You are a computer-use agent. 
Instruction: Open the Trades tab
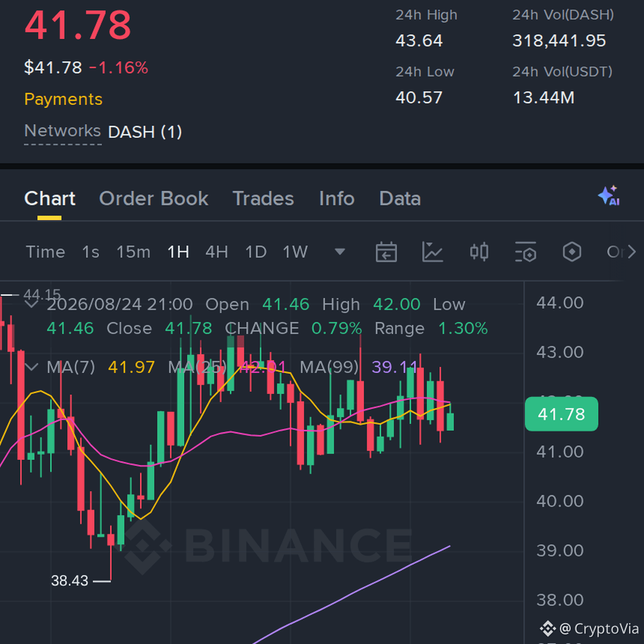(264, 199)
